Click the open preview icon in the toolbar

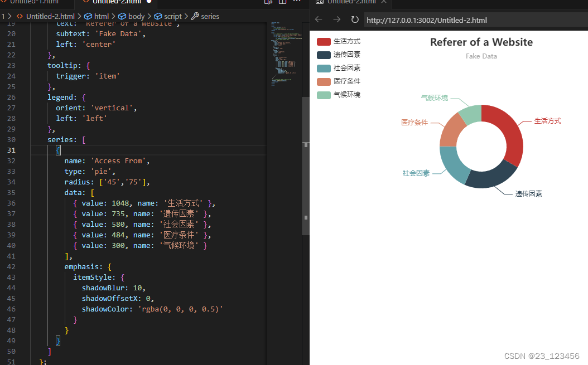point(268,3)
